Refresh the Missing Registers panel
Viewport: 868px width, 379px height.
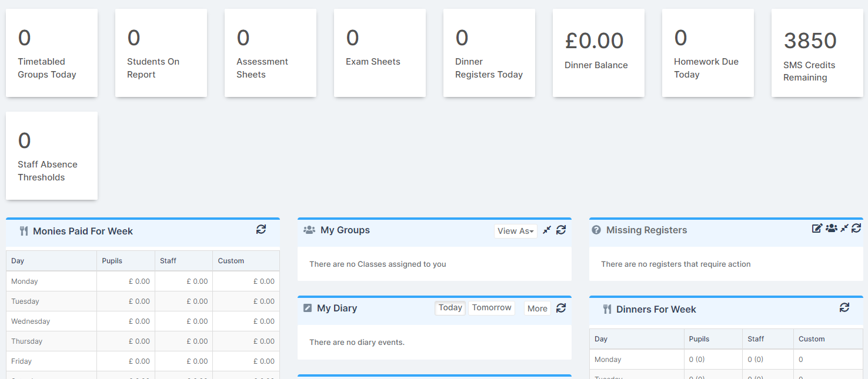pyautogui.click(x=856, y=228)
